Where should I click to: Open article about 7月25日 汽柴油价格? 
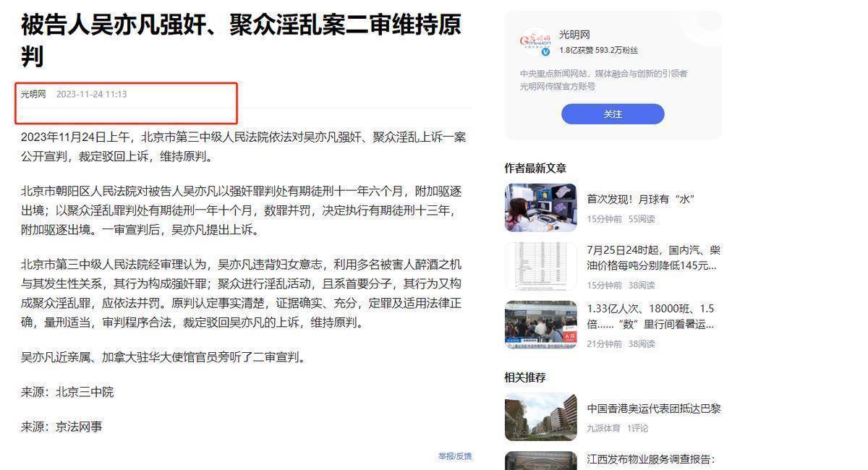pos(653,257)
